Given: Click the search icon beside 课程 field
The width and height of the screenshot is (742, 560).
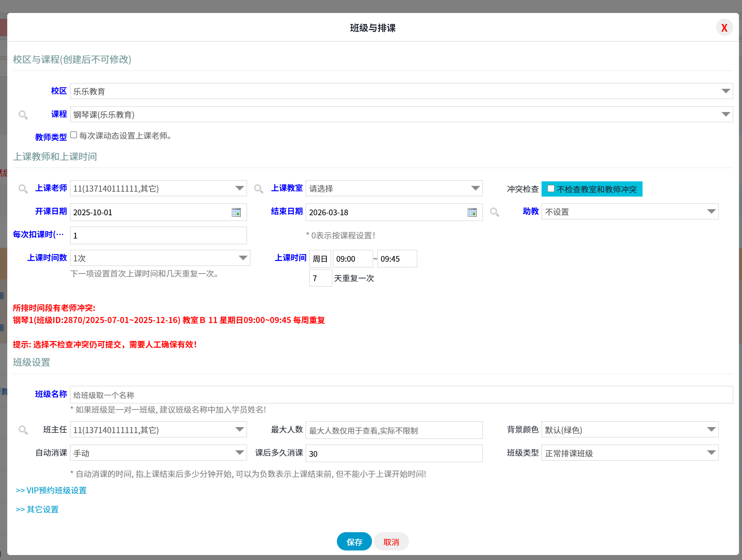Looking at the screenshot, I should pos(23,115).
